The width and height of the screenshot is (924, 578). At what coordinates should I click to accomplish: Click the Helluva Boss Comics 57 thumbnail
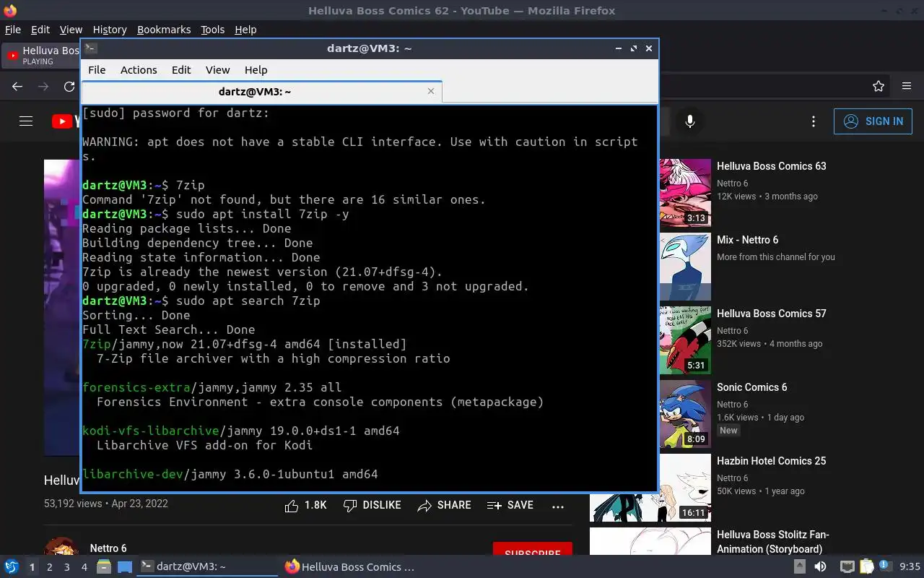click(x=685, y=340)
